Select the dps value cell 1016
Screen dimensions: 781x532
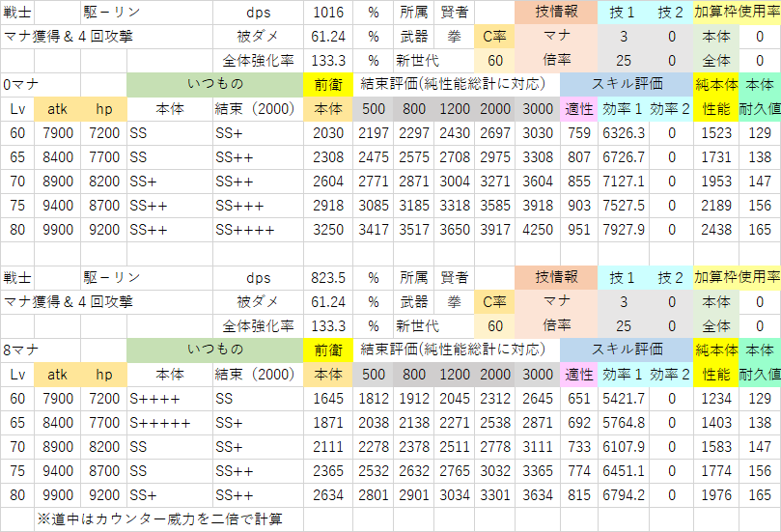[x=328, y=13]
